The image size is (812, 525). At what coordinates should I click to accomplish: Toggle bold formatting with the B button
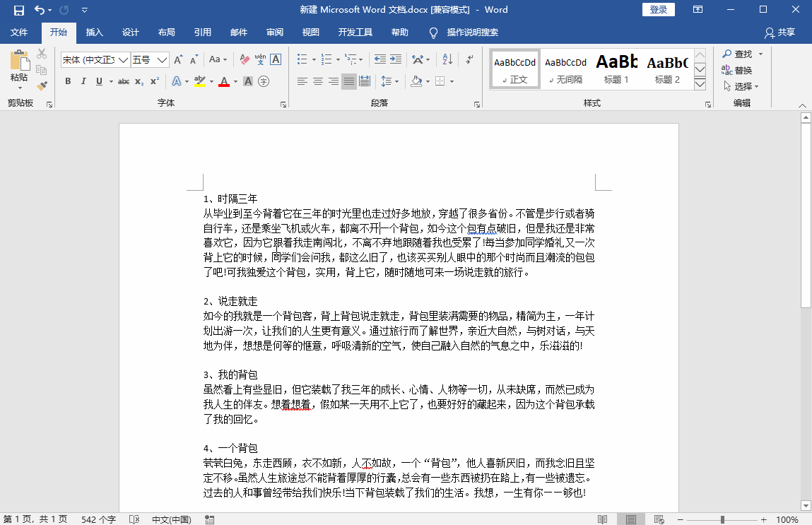pos(68,81)
